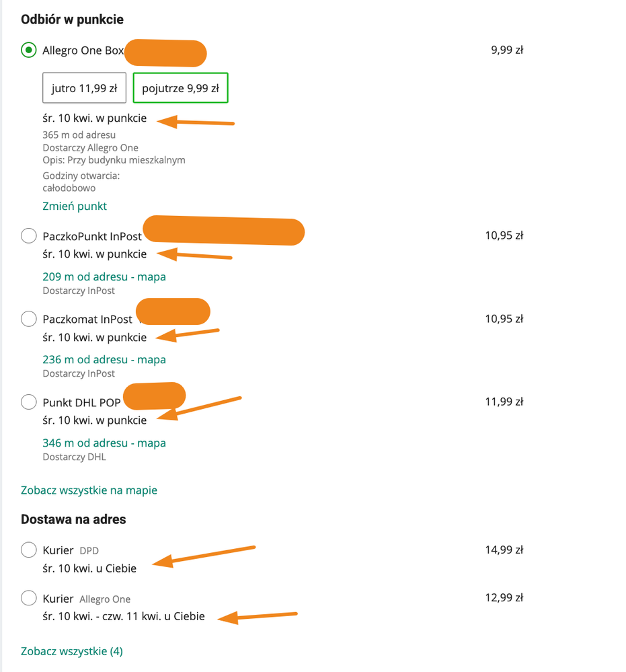Pick the Punkt DHL POP option

click(x=29, y=402)
